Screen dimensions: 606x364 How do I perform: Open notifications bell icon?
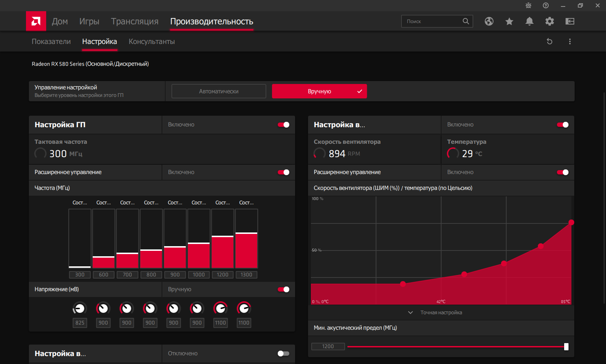(529, 21)
